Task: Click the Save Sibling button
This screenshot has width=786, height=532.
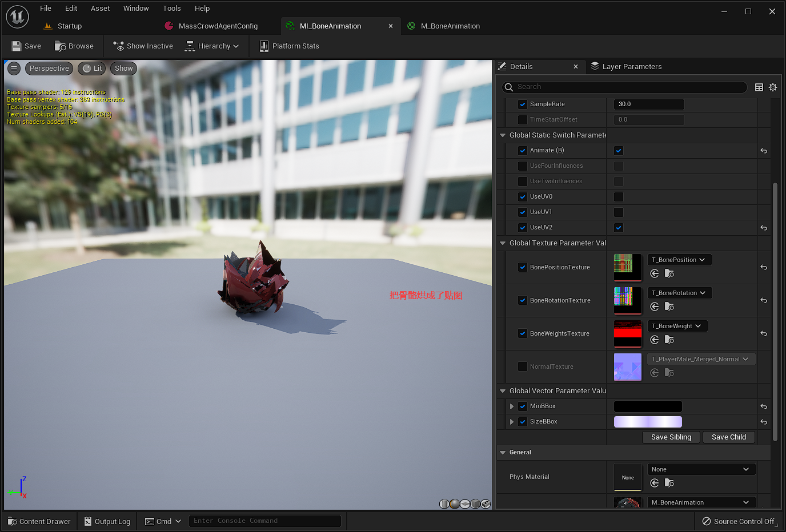Action: click(671, 437)
